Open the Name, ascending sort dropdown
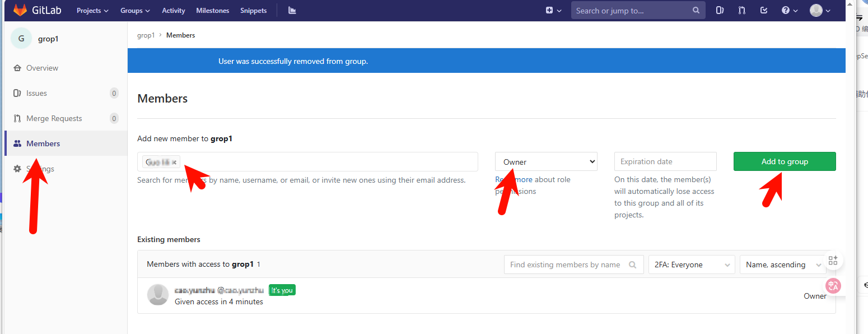 click(x=783, y=265)
